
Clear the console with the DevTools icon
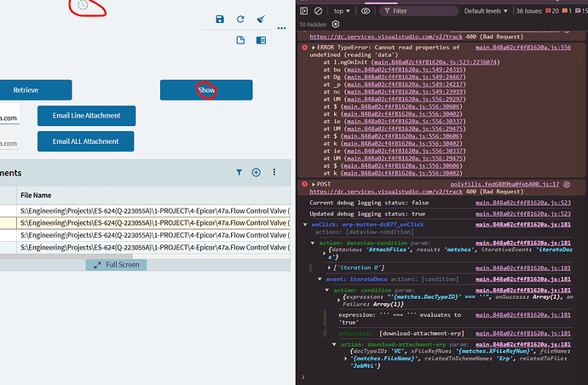(318, 11)
